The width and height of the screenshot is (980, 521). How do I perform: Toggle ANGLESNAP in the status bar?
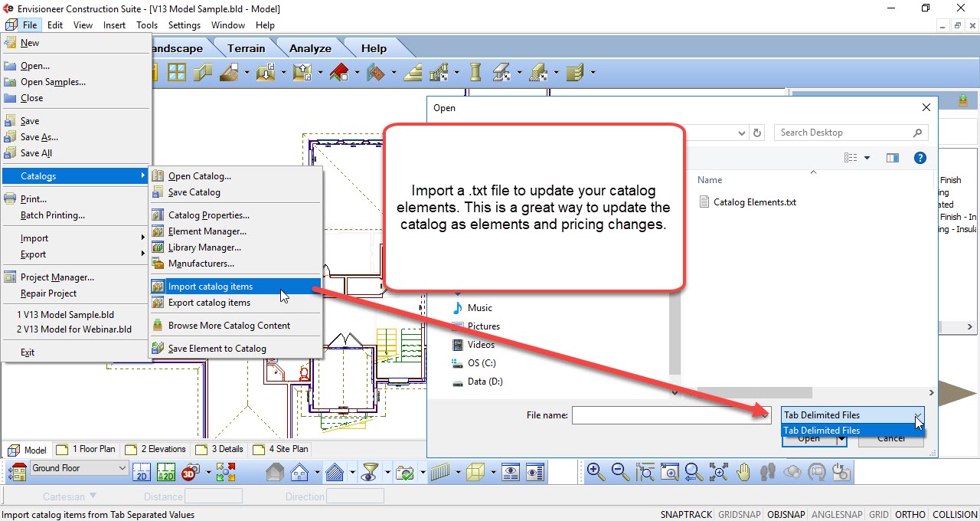pos(837,515)
